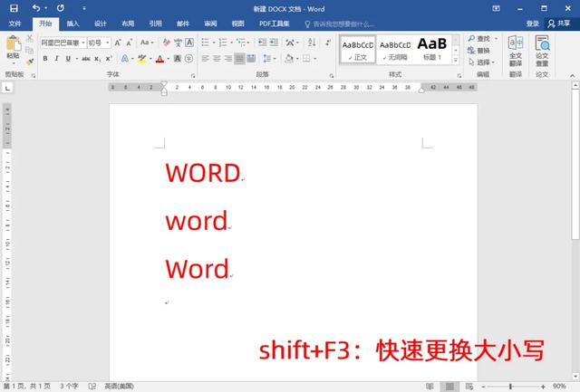The image size is (580, 392).
Task: Expand the Styles gallery more arrow
Action: pos(456,60)
